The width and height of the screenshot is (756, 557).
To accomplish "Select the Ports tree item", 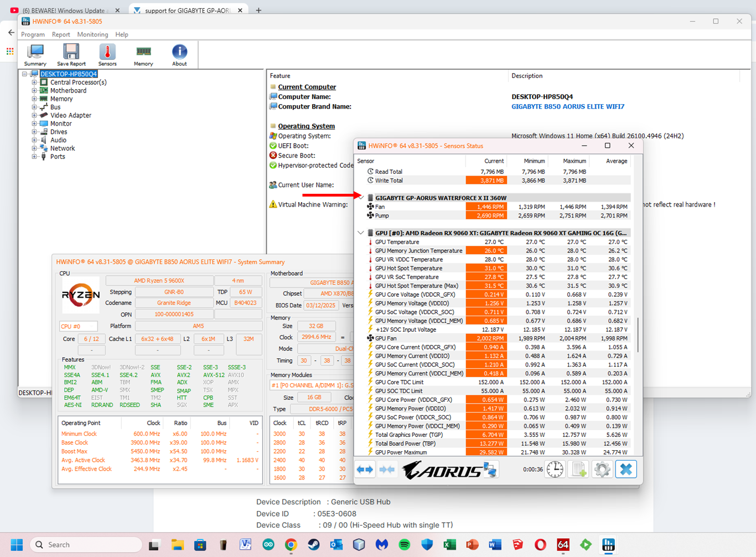I will tap(58, 157).
